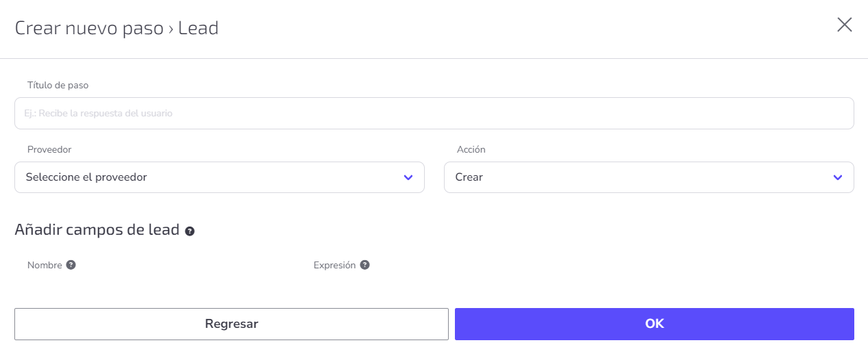Expand the Proveedor chevron arrow
Viewport: 868px width, 358px height.
tap(408, 177)
